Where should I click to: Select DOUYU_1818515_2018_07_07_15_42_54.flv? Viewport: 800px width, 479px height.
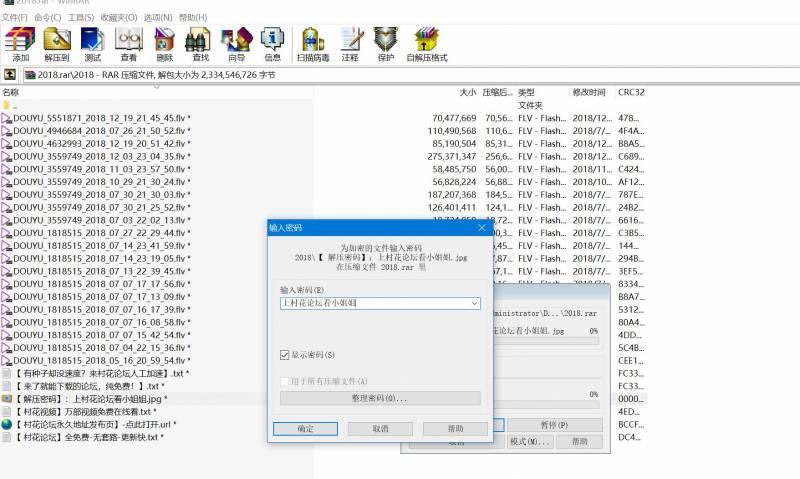(102, 335)
